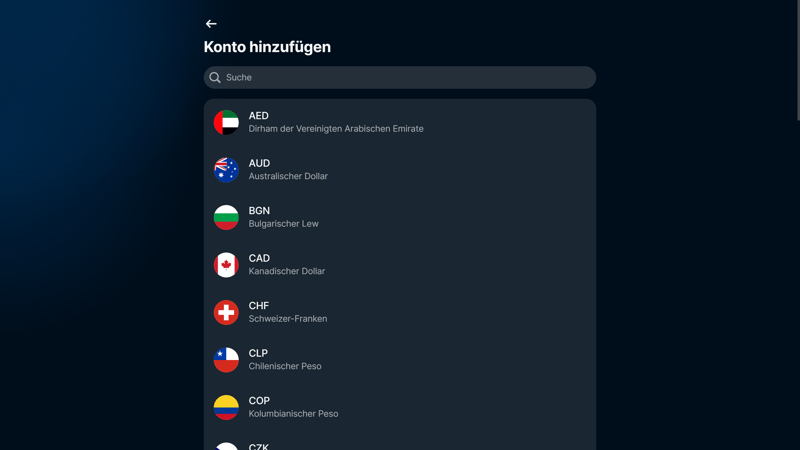Select Schweizer-Franken currency entry
The height and width of the screenshot is (450, 800).
[287, 319]
